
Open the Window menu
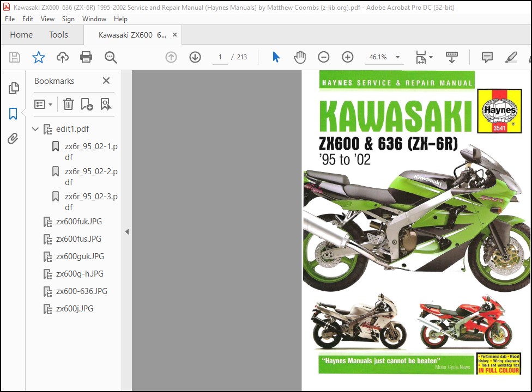click(94, 19)
